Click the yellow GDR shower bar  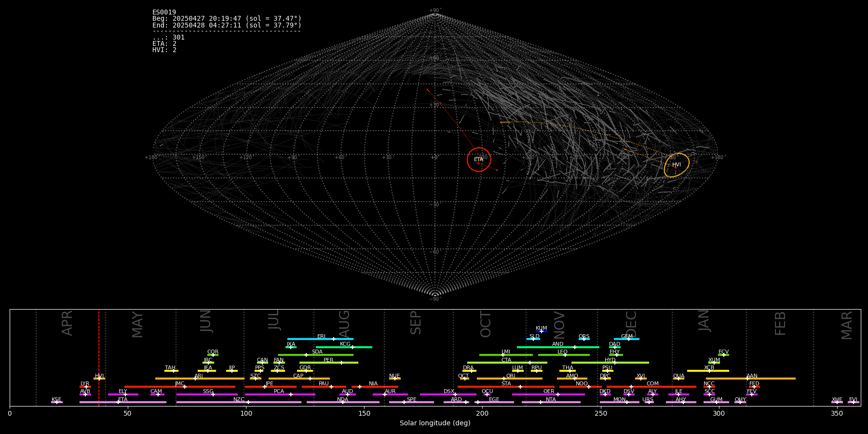click(x=305, y=371)
